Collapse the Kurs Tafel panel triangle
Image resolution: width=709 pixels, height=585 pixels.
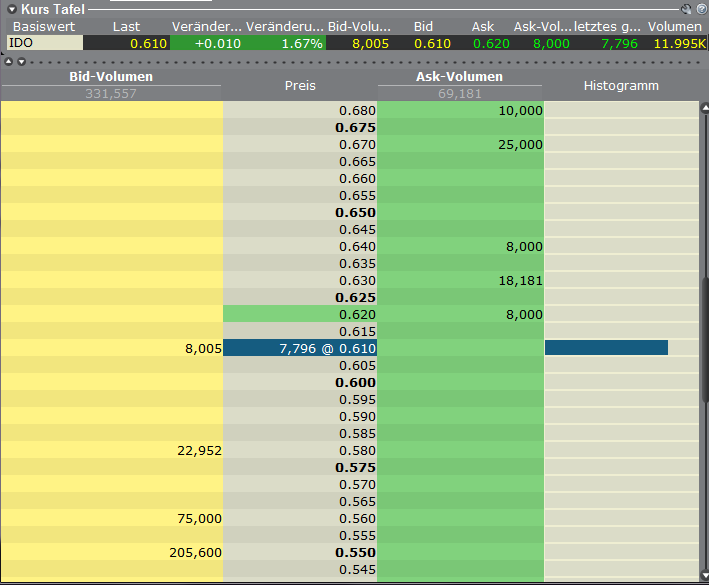(12, 9)
